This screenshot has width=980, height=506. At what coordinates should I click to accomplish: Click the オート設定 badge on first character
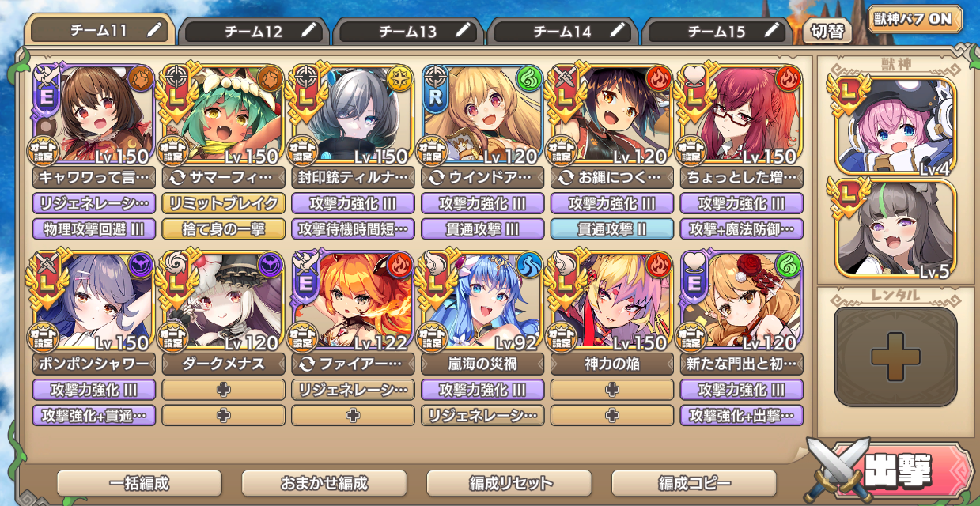pos(46,149)
